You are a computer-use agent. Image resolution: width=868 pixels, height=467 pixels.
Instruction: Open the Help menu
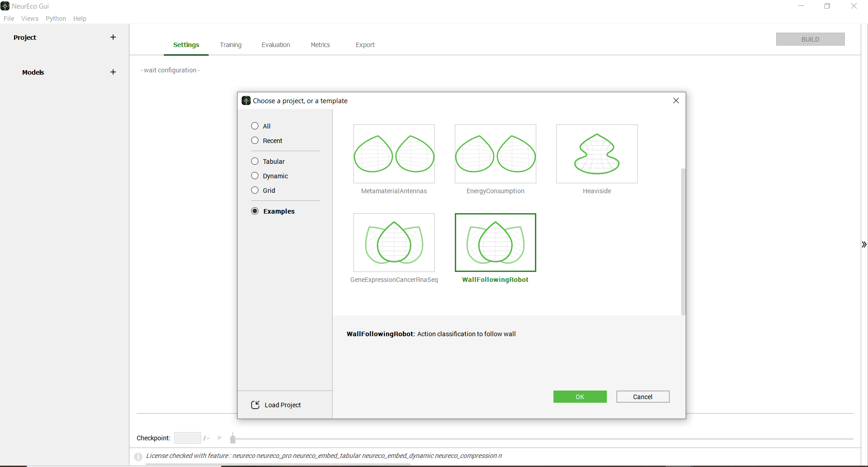[80, 19]
